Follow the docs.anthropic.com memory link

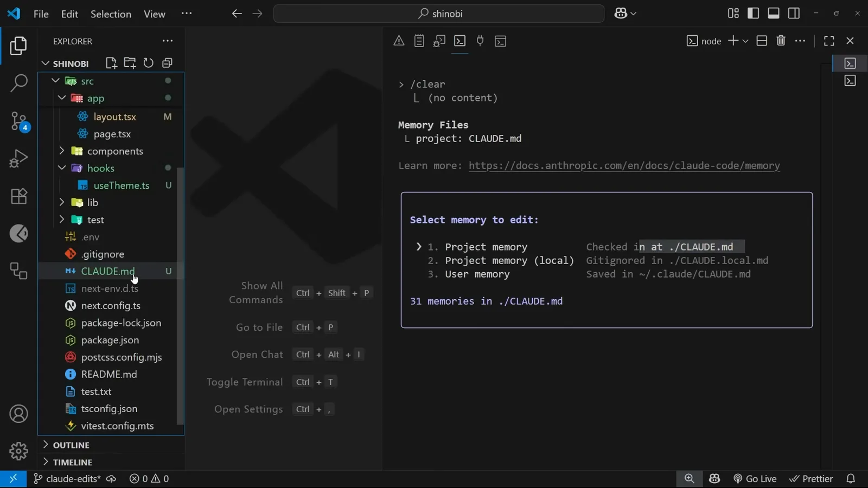(x=624, y=165)
